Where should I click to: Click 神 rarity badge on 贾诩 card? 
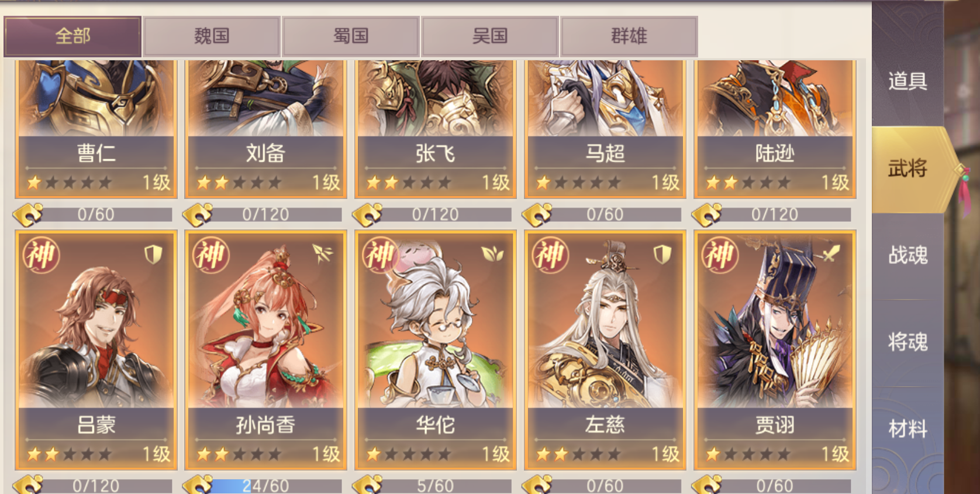[720, 255]
